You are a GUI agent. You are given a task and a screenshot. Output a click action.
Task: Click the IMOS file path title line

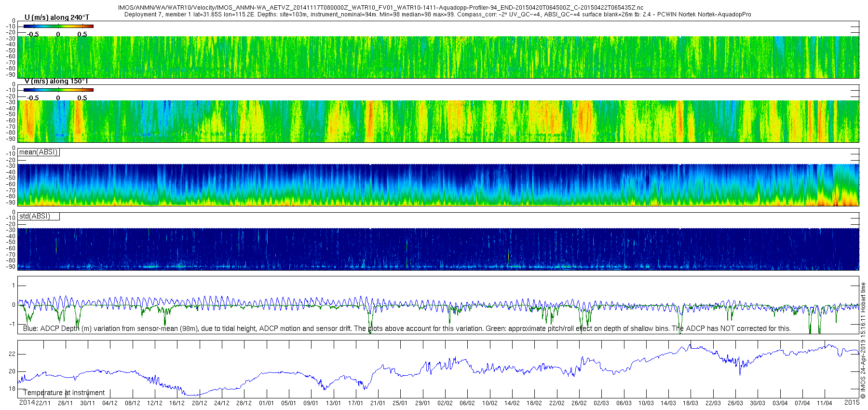coord(380,8)
